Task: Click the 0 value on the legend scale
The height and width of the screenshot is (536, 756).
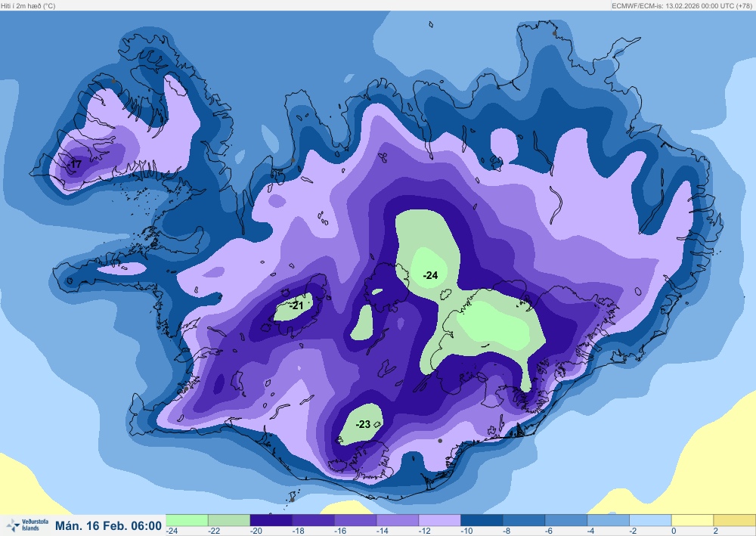Action: tap(674, 531)
